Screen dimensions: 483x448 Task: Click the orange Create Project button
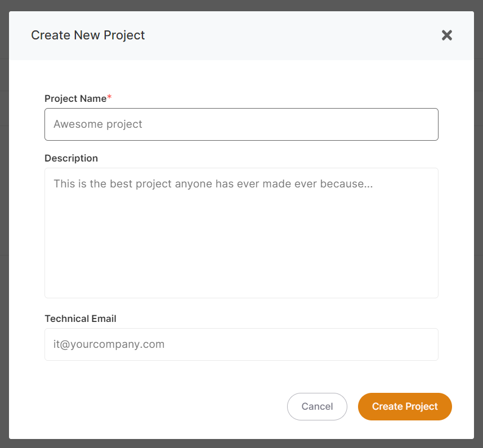405,406
